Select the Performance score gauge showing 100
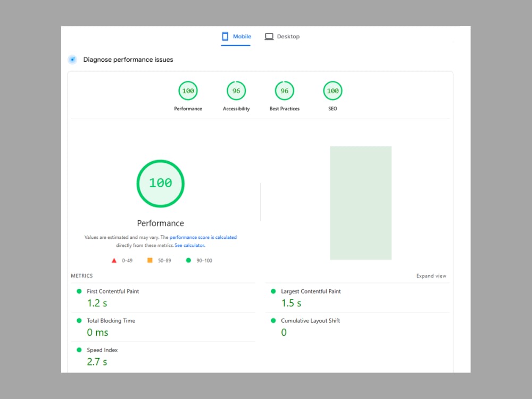 tap(188, 90)
